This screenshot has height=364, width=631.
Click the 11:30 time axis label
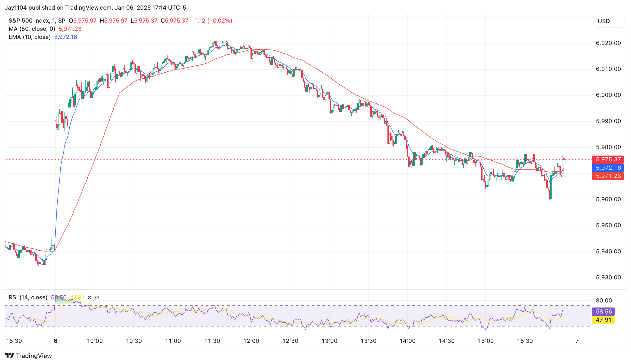[x=212, y=341]
